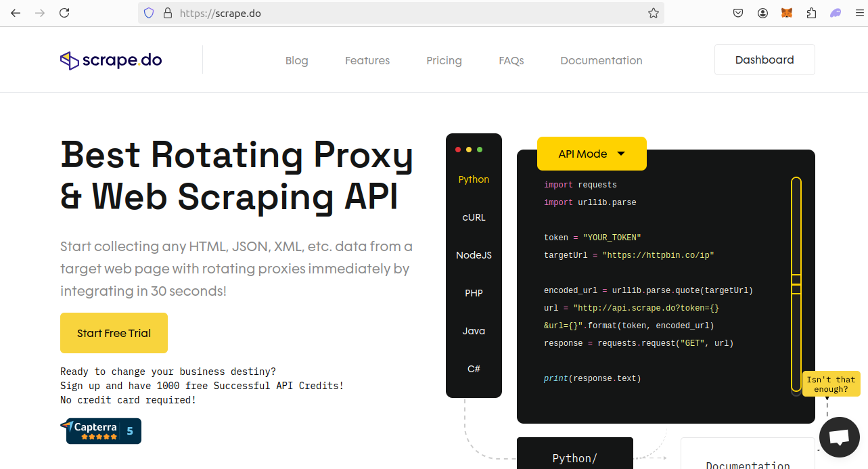
Task: Open the Dashboard button
Action: 764,60
